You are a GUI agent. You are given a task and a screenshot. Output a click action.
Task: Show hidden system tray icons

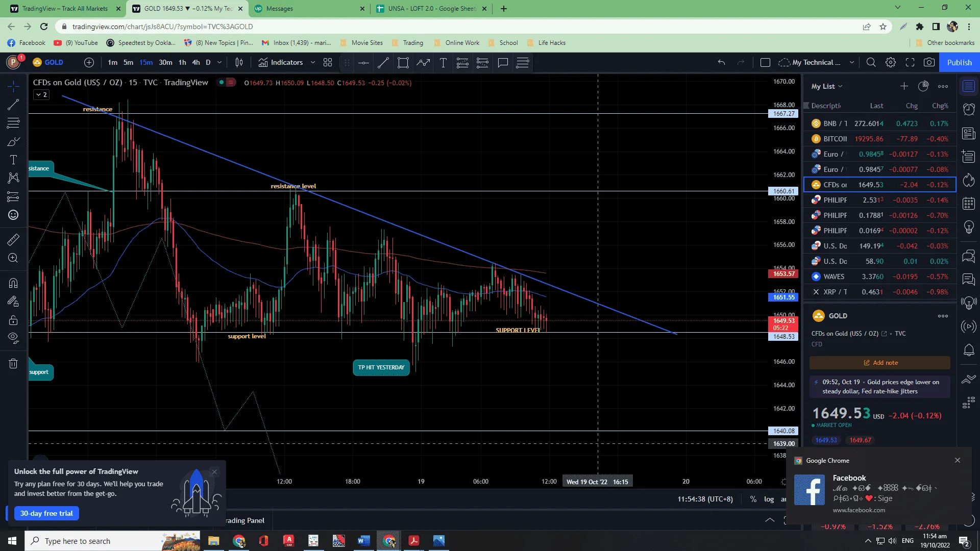868,541
